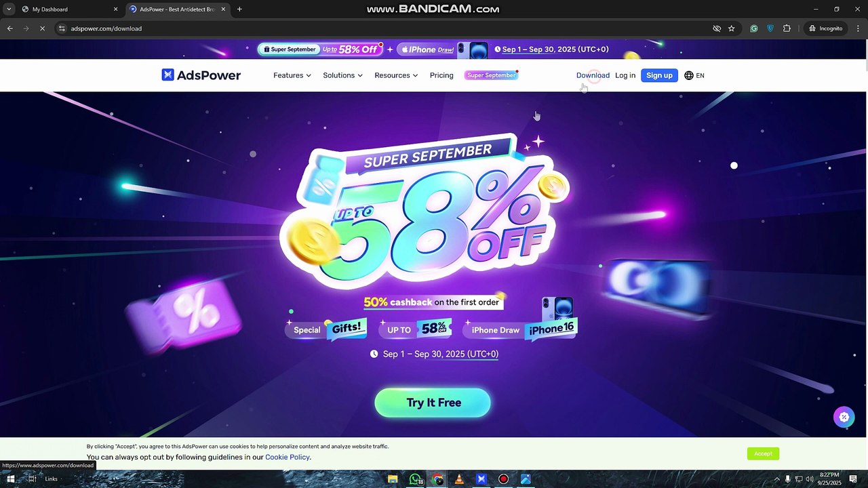
Task: Click the AdsPower logo
Action: click(201, 75)
